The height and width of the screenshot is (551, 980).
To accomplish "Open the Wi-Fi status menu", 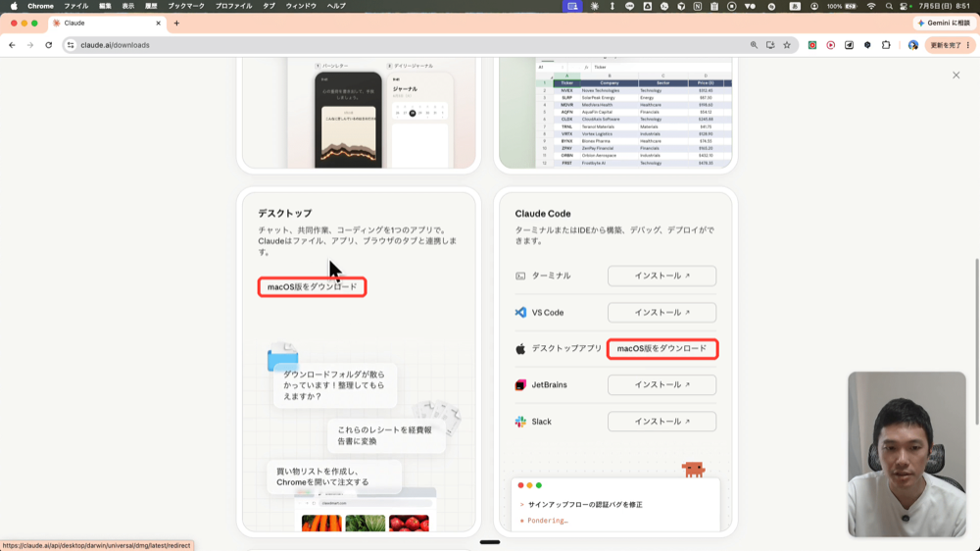I will 871,6.
